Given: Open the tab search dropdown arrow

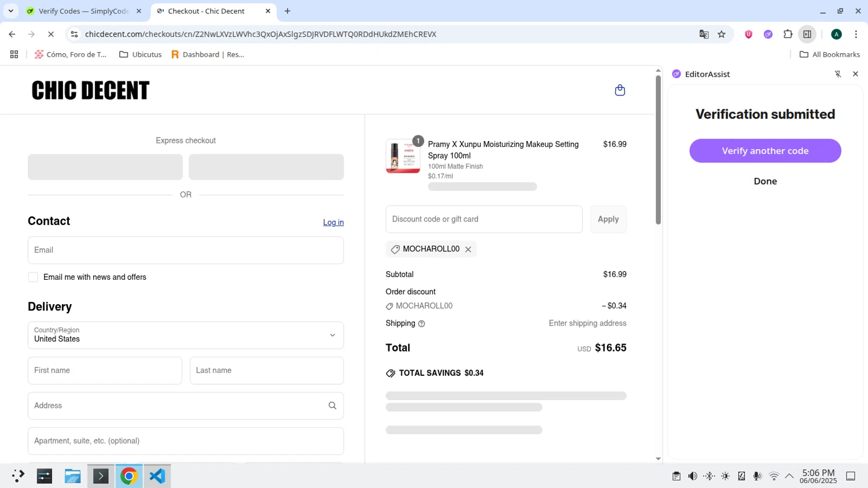Looking at the screenshot, I should tap(10, 11).
